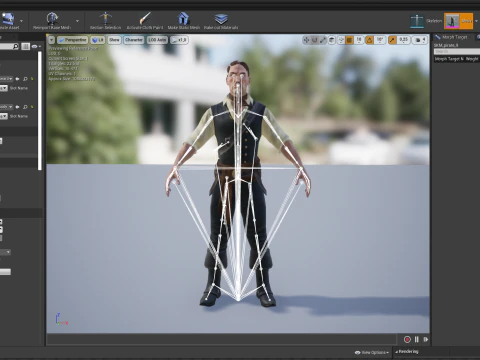Image resolution: width=480 pixels, height=360 pixels.
Task: Expand the Reimport Base Mesh dropdown arrow
Action: (x=77, y=21)
